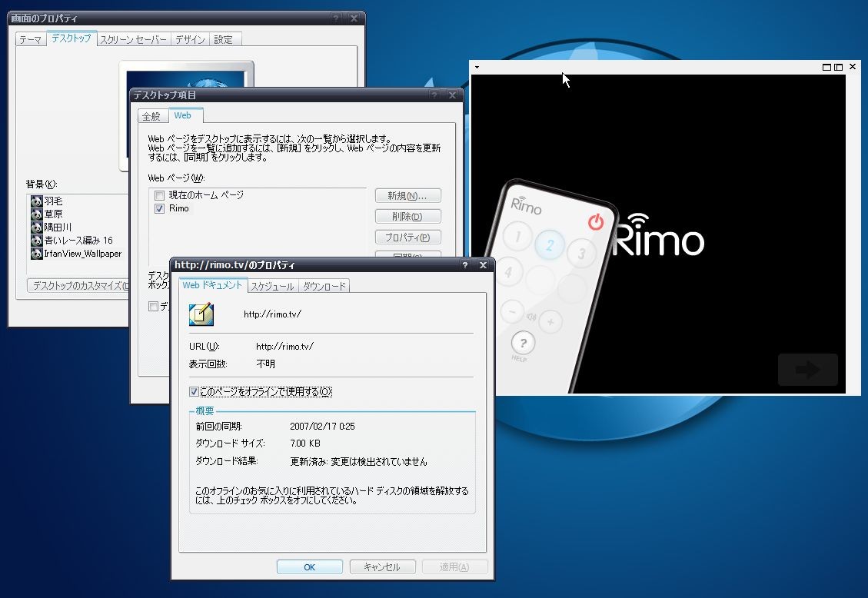Click the panda icon next to 羽毛

tap(37, 201)
